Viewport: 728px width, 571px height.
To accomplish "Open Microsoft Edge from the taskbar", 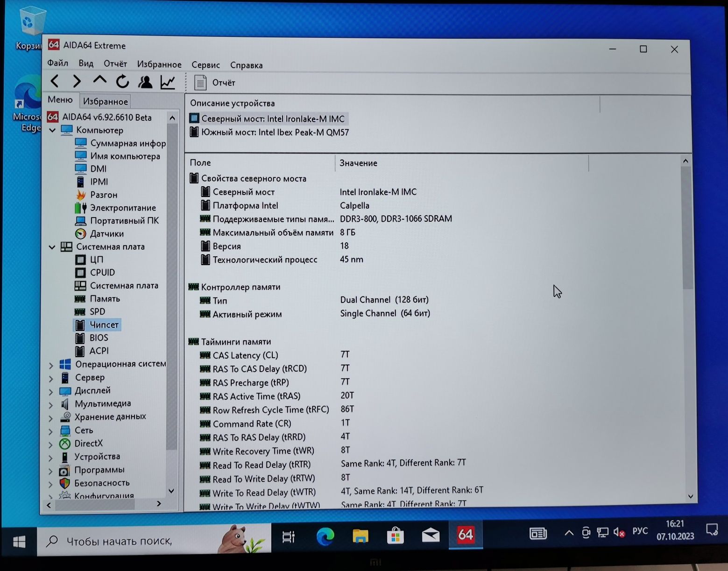I will [325, 536].
